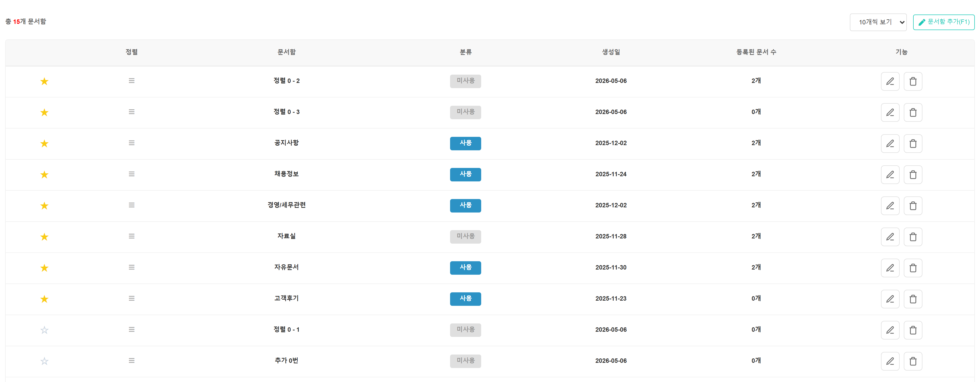Click 사용 badge for 공지사항
980x382 pixels.
point(465,143)
